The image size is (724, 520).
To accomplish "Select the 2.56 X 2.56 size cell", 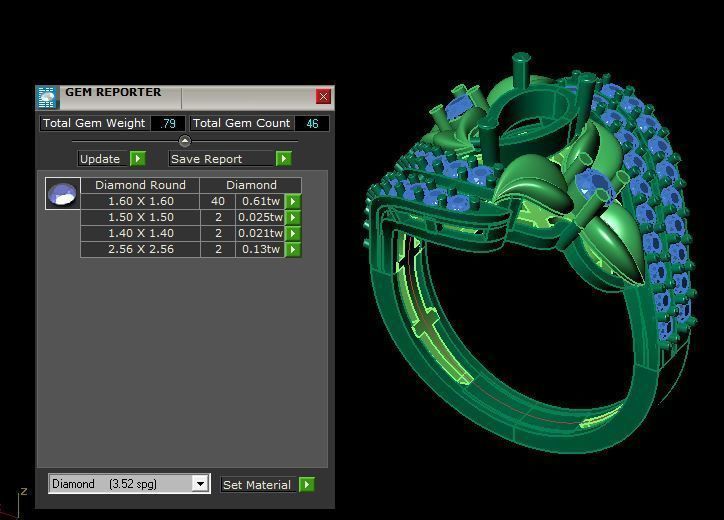I will pos(140,249).
